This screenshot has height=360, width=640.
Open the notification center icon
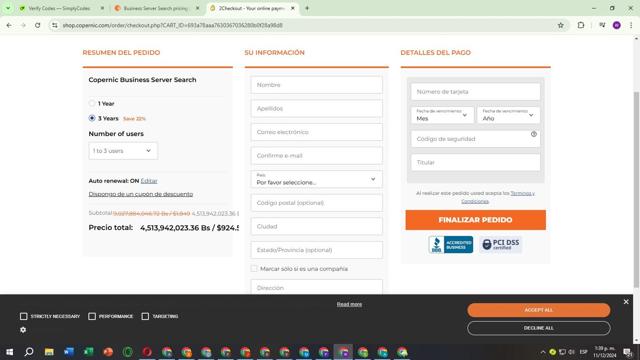[x=627, y=352]
